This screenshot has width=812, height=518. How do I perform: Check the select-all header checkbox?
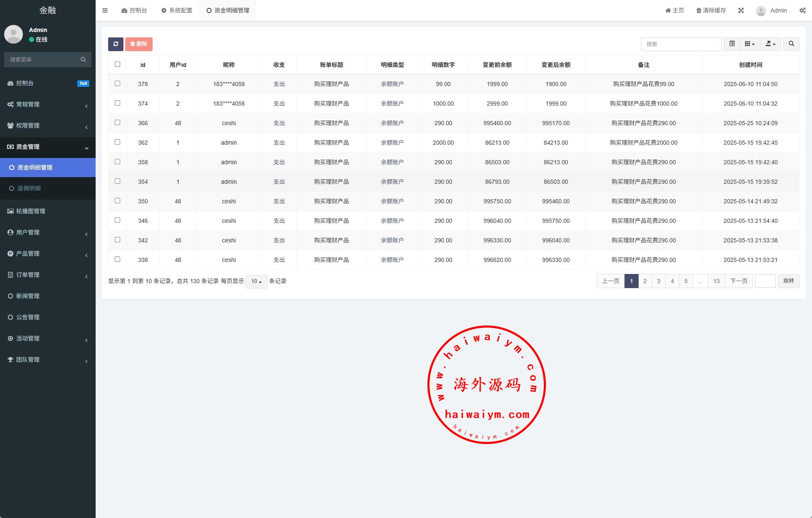coord(117,64)
